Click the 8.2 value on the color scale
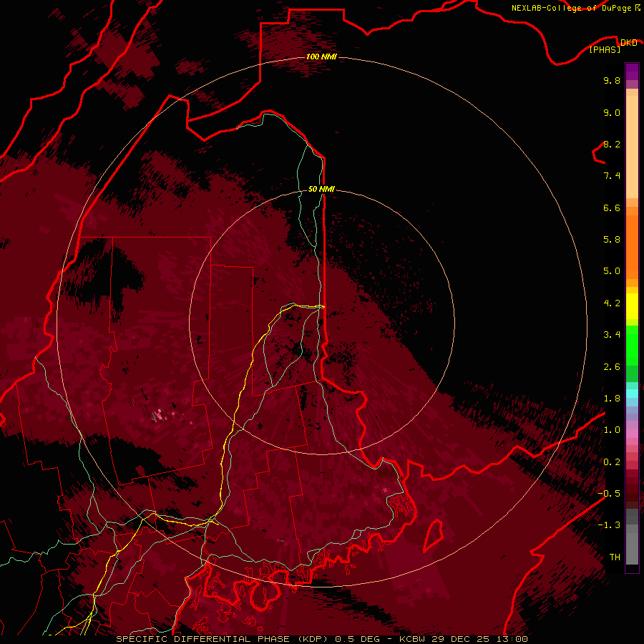This screenshot has width=644, height=644. coord(612,144)
